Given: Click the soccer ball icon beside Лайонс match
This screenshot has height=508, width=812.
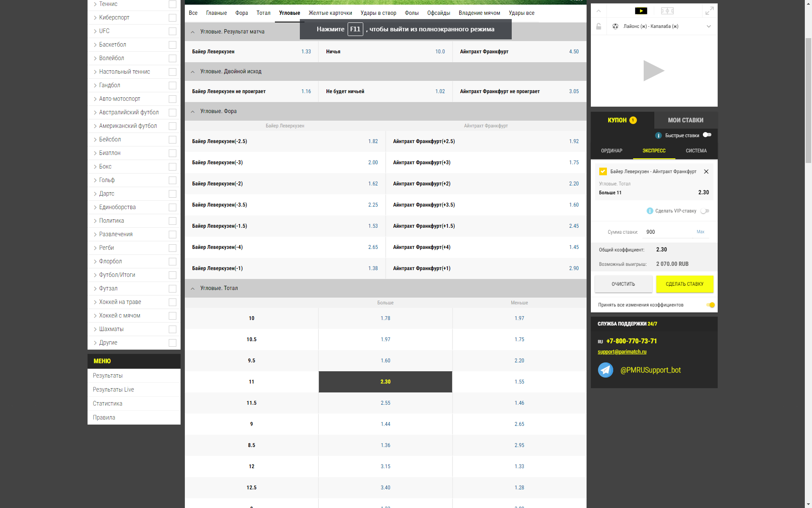Looking at the screenshot, I should click(615, 26).
